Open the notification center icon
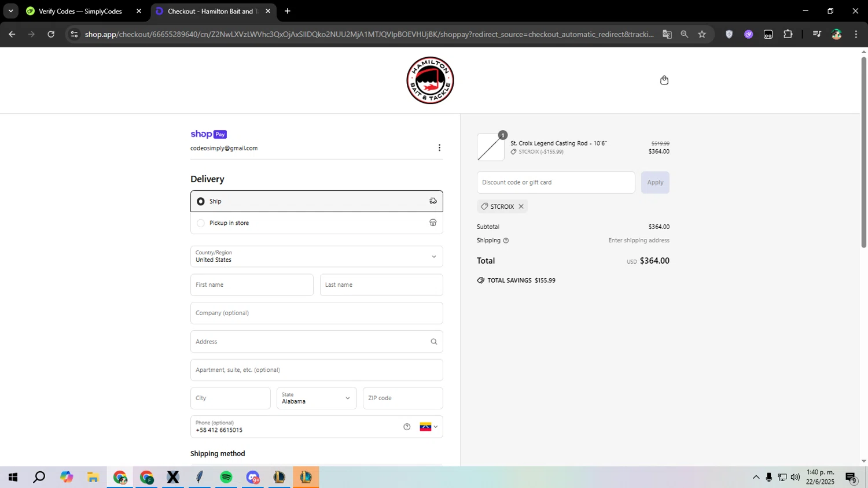Screen dimensions: 868x488 tap(851, 478)
